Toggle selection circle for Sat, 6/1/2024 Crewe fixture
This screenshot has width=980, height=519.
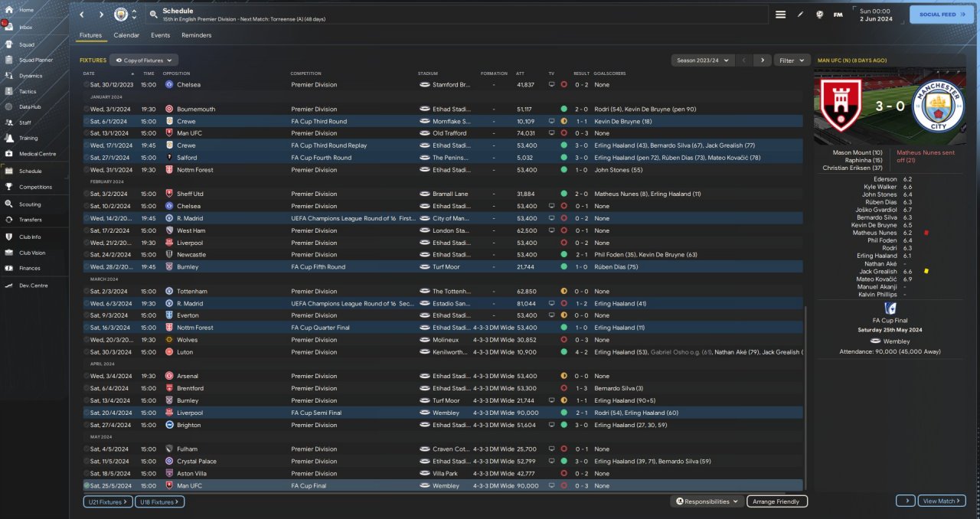[87, 121]
